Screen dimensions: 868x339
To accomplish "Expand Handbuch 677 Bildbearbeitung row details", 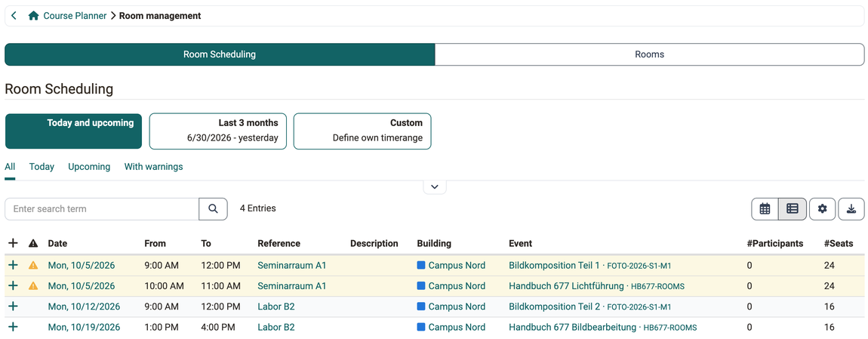I will (14, 327).
